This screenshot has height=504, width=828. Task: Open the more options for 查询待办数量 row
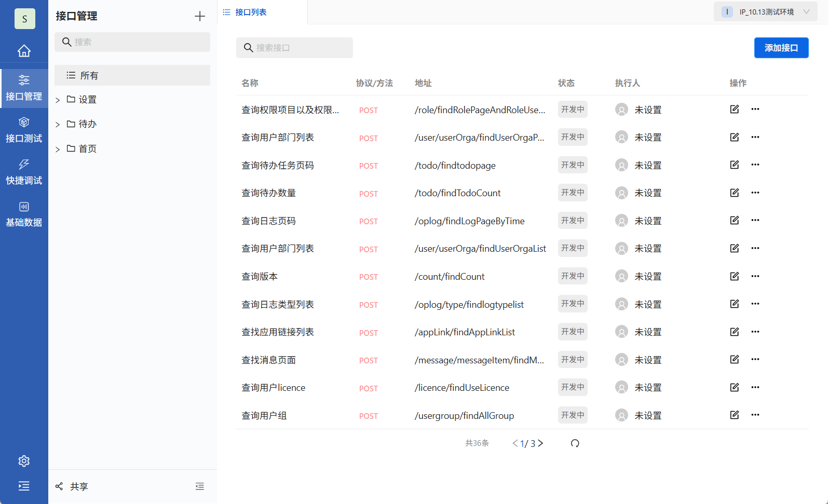pos(755,193)
